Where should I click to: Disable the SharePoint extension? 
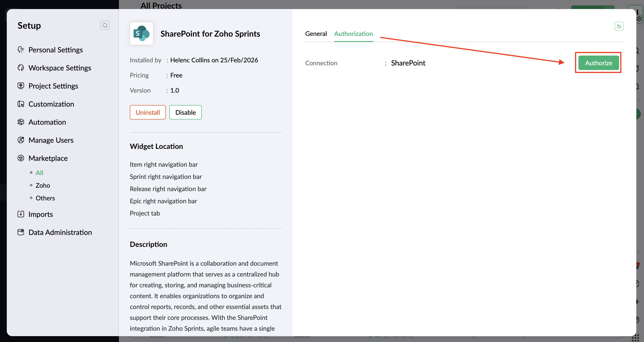[x=185, y=112]
